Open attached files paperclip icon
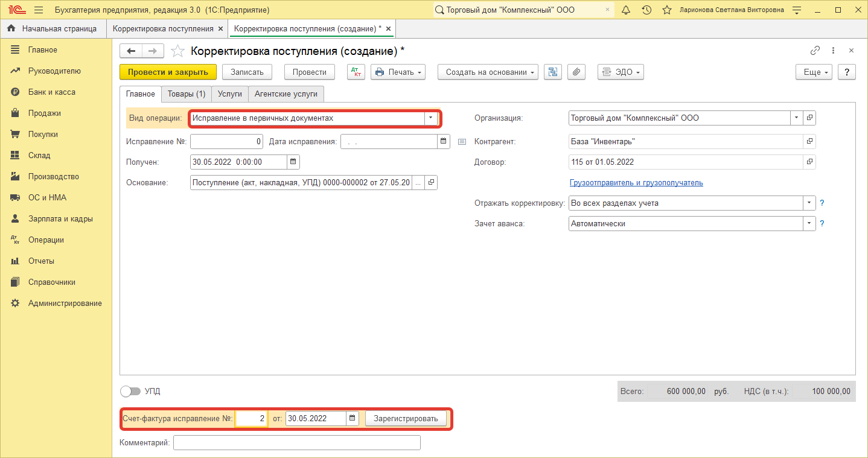This screenshot has width=868, height=458. pyautogui.click(x=576, y=72)
